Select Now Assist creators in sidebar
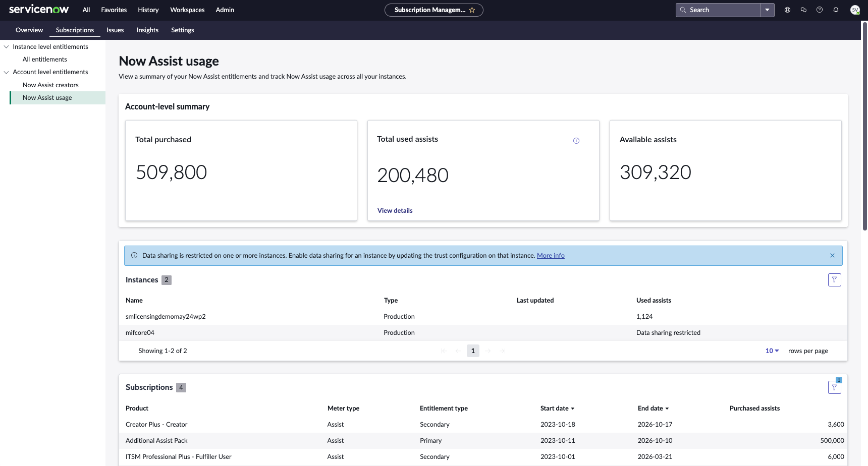Image resolution: width=868 pixels, height=466 pixels. point(50,85)
